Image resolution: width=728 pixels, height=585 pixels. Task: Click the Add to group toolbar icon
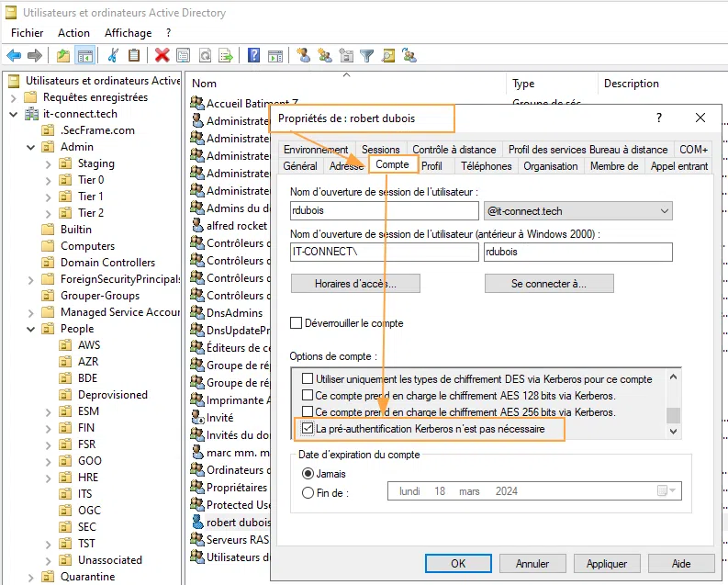(409, 56)
